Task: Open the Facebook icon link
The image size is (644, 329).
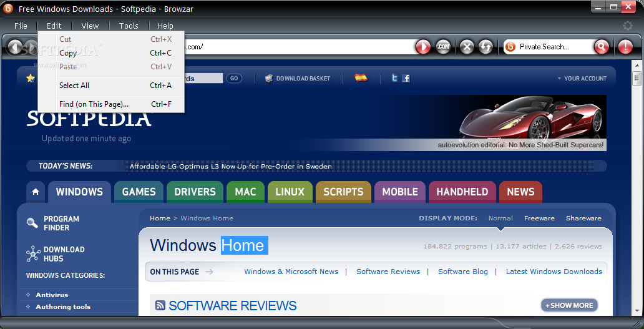Action: 406,78
